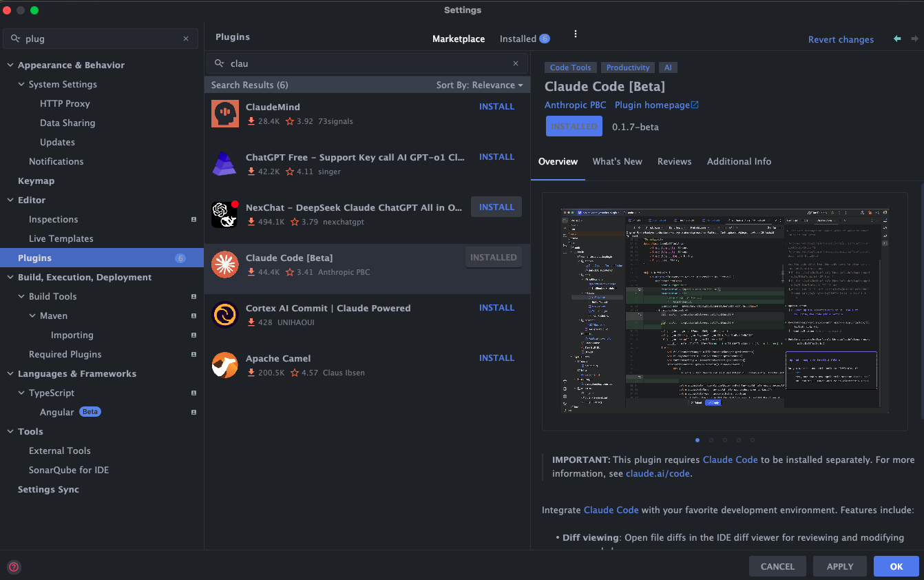924x580 pixels.
Task: Focus the settings search field containing 'plug'
Action: (101, 39)
